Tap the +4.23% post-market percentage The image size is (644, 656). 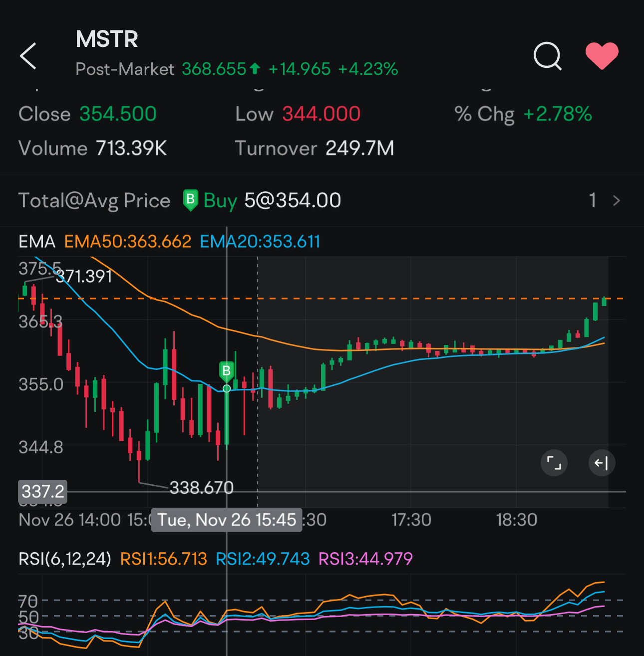pos(368,69)
